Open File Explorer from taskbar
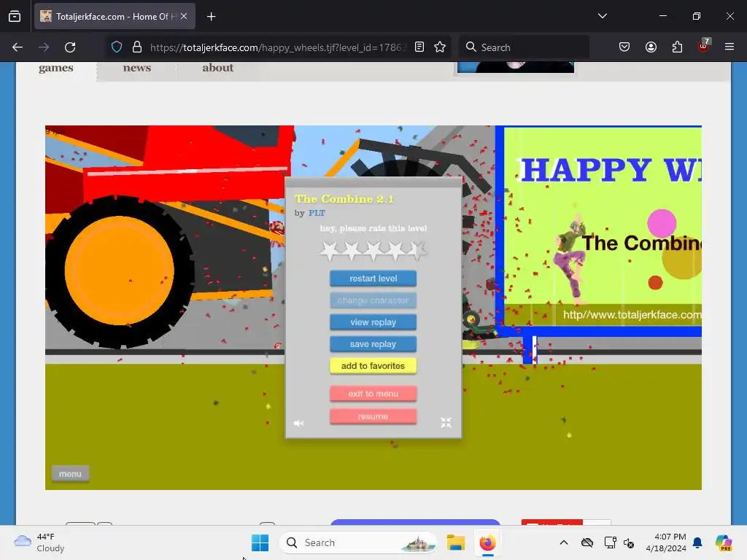Screen dimensions: 747x560 (x=455, y=542)
